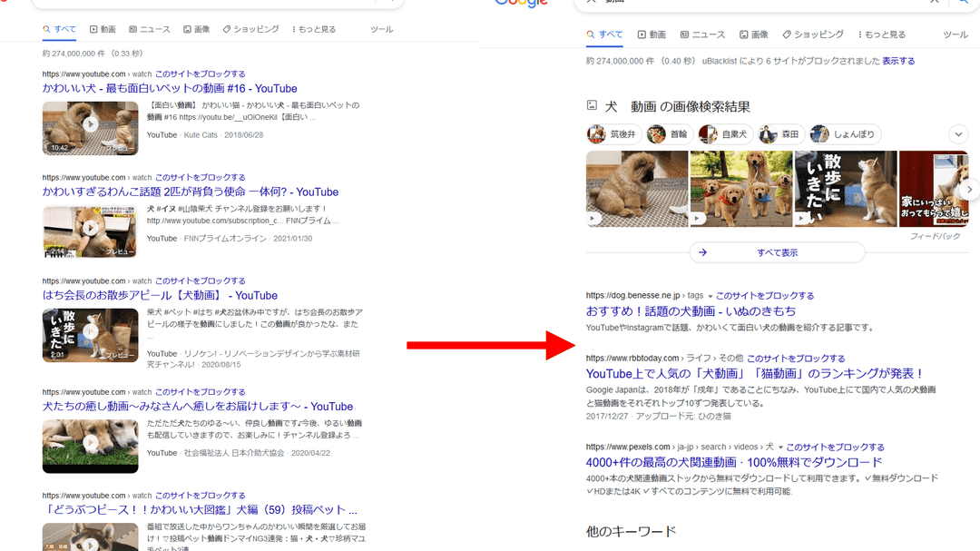Open ニュース tab on left results page
Image resolution: width=980 pixels, height=551 pixels.
click(150, 29)
